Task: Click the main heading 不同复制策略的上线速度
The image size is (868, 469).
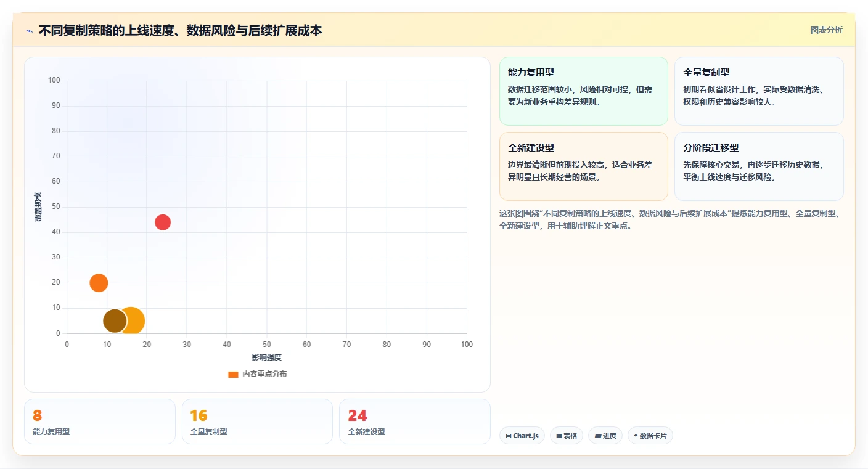Action: click(180, 30)
